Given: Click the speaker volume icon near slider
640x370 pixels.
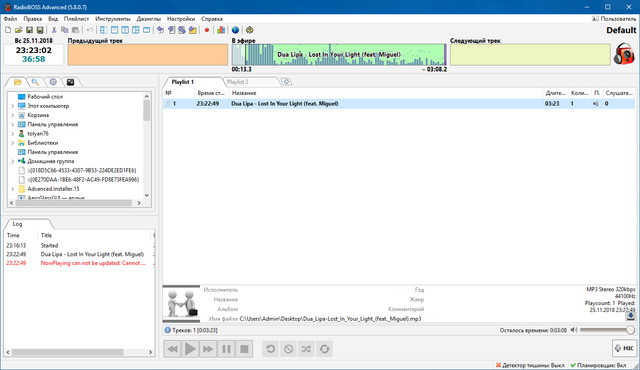Looking at the screenshot, I should (574, 330).
